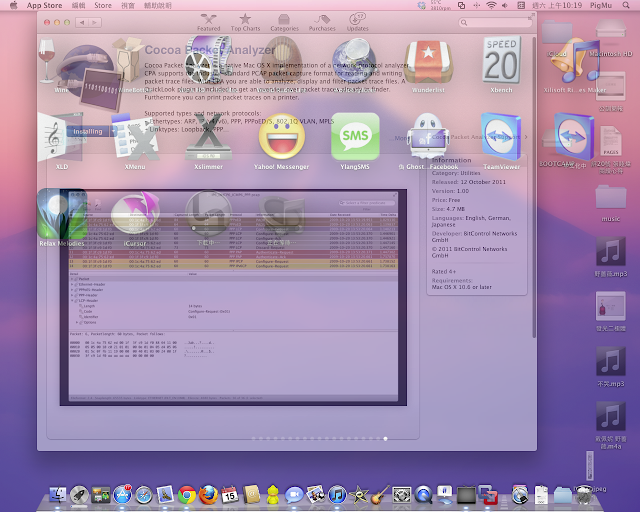Open Safari from the Dock
Screen dimensions: 640x512
[x=144, y=495]
